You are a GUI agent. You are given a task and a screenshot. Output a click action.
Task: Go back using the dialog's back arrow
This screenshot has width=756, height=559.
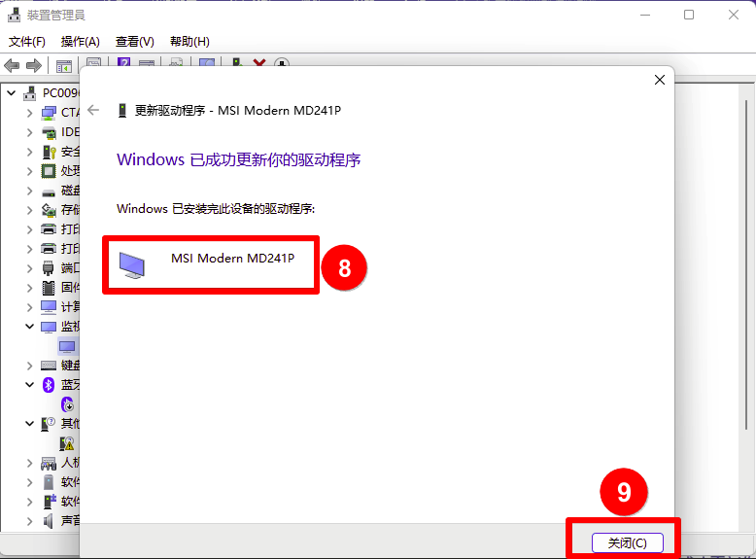pyautogui.click(x=93, y=110)
